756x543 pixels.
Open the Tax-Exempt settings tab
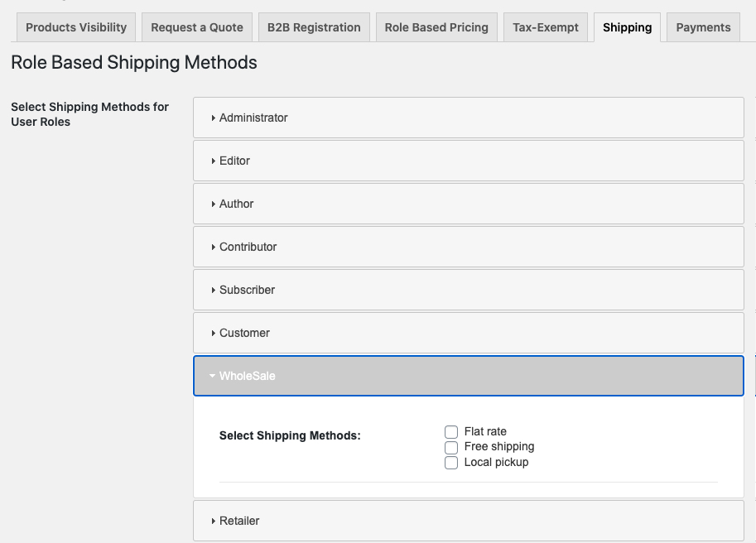pyautogui.click(x=545, y=26)
